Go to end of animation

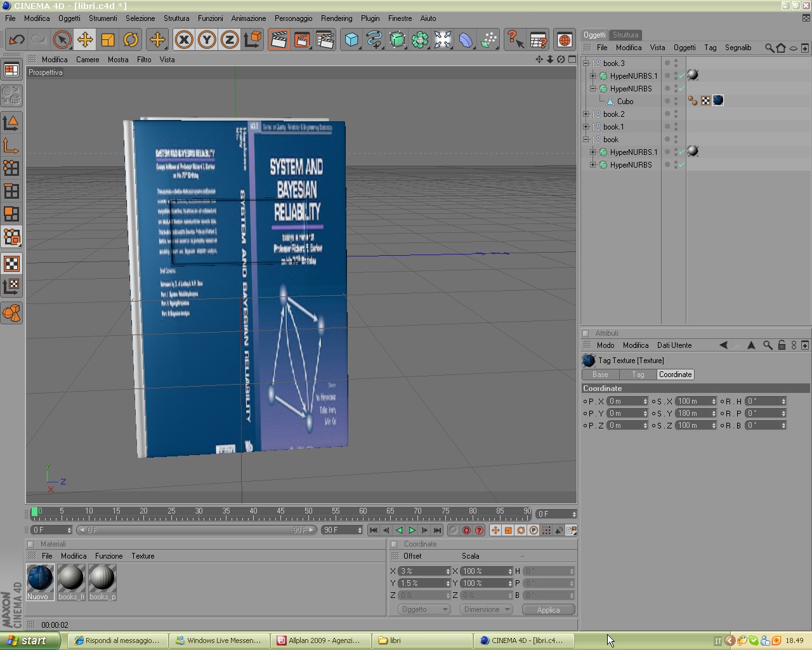point(437,530)
